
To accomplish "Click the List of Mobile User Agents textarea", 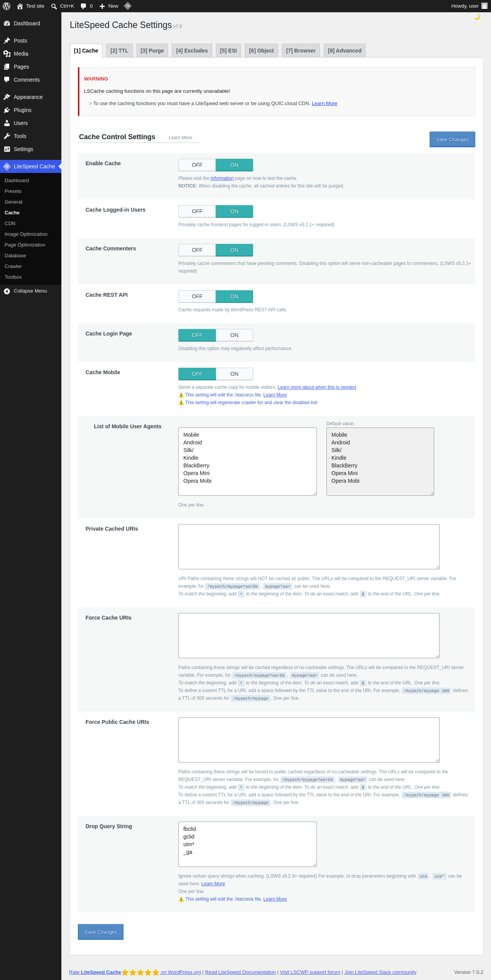I will [247, 462].
